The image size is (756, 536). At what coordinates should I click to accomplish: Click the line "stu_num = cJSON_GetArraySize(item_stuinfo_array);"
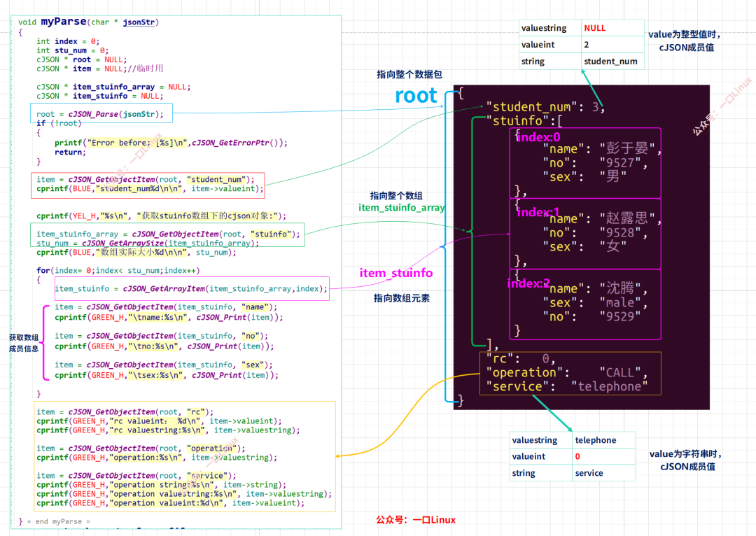click(148, 244)
